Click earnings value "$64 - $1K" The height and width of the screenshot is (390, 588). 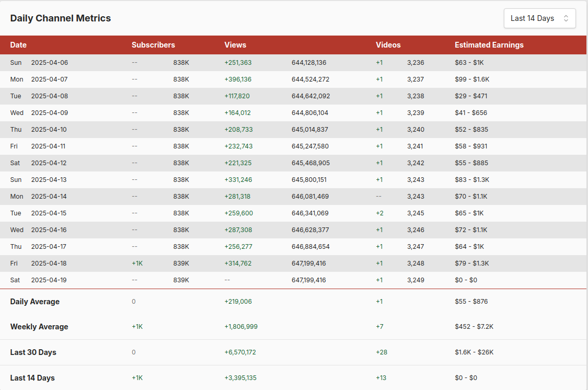coord(469,247)
